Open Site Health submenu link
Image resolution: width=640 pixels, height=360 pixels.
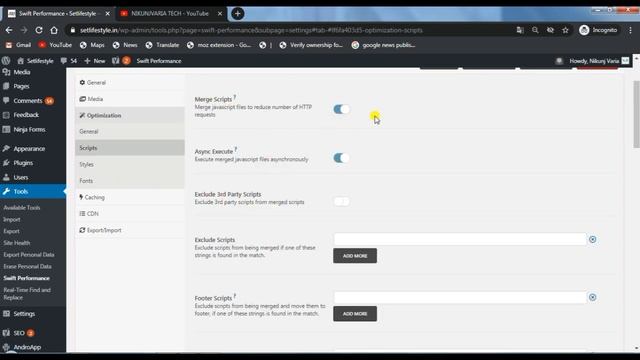17,243
